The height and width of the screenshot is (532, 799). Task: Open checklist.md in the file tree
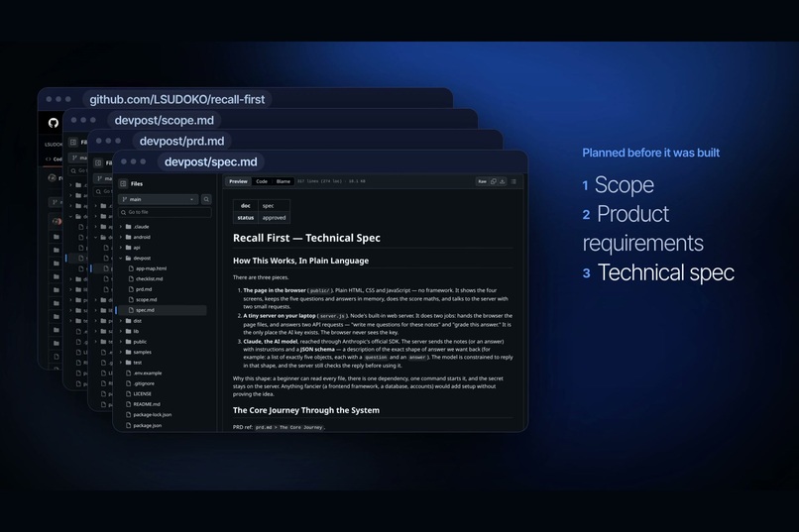point(150,279)
